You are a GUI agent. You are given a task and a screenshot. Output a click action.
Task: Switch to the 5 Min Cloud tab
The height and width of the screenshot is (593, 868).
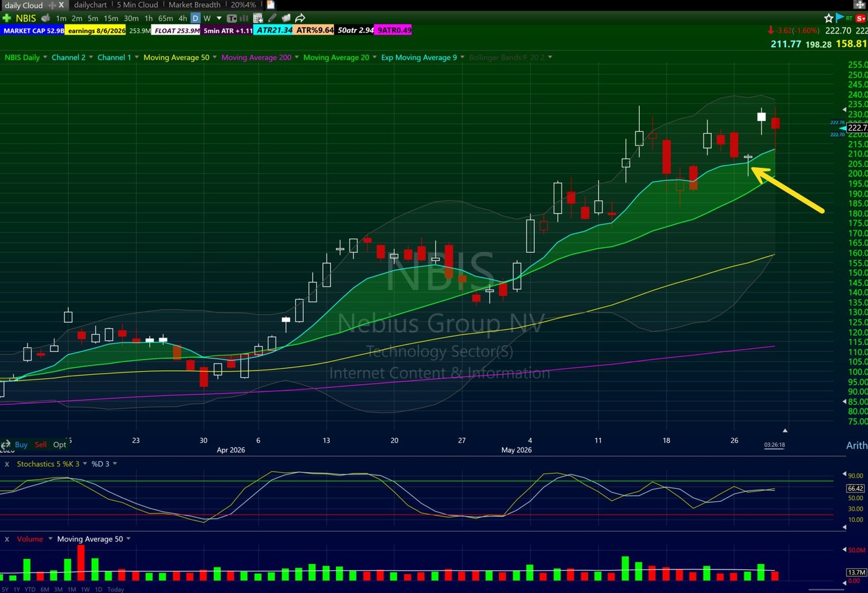click(138, 5)
